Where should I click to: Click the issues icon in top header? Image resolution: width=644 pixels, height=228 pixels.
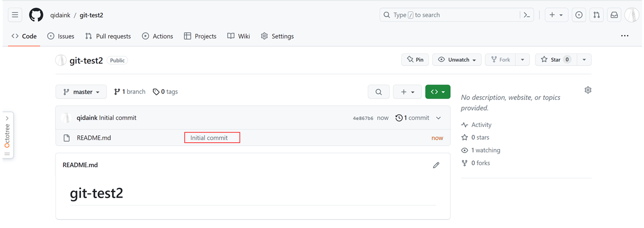coord(579,15)
